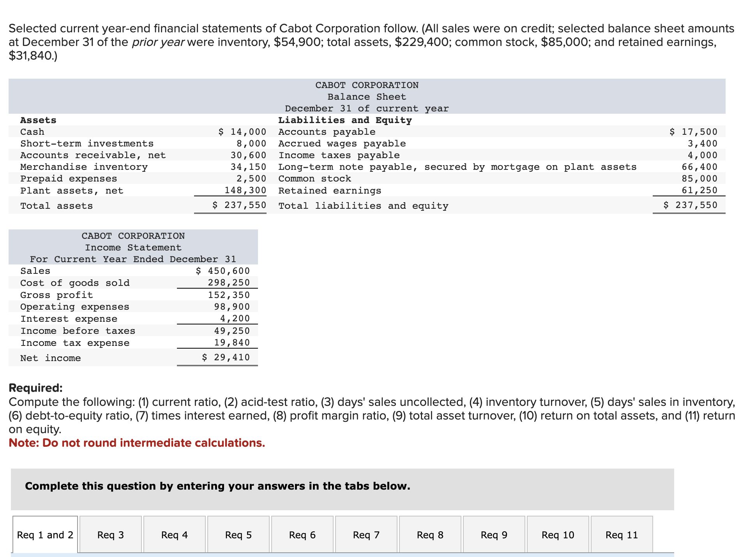Viewport: 756px width, 557px height.
Task: Click the Income Statement heading
Action: 133,247
